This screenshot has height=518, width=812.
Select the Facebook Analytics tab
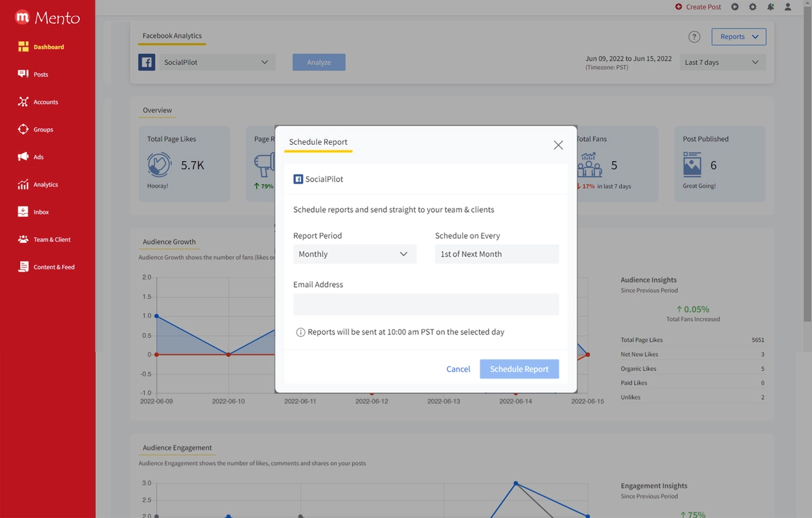[x=172, y=36]
